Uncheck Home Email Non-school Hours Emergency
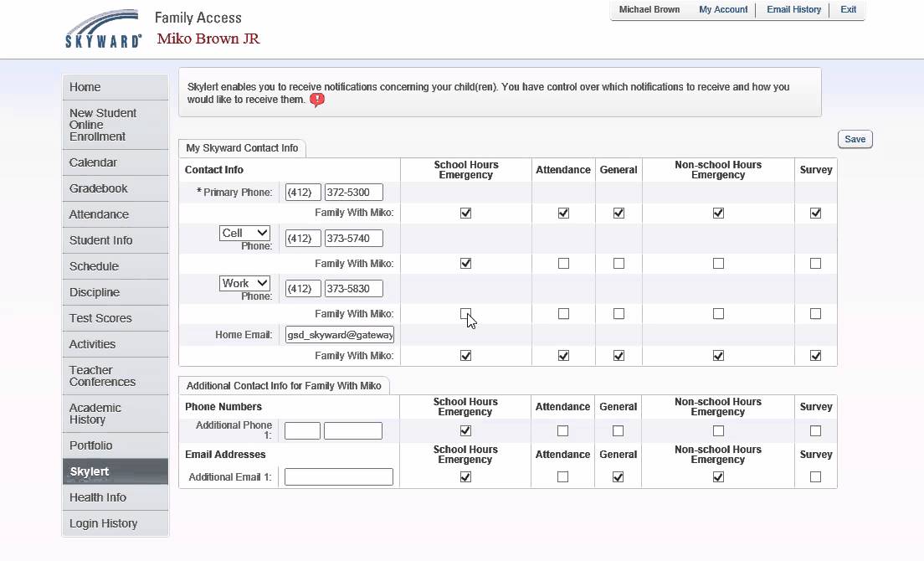Image resolution: width=924 pixels, height=561 pixels. pyautogui.click(x=718, y=355)
